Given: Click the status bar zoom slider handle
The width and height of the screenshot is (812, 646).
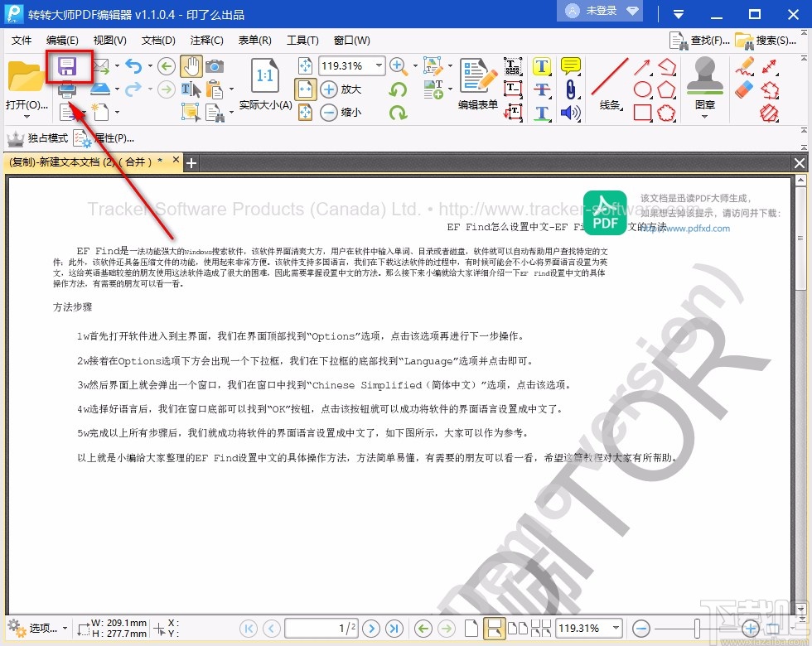Looking at the screenshot, I should tap(697, 629).
